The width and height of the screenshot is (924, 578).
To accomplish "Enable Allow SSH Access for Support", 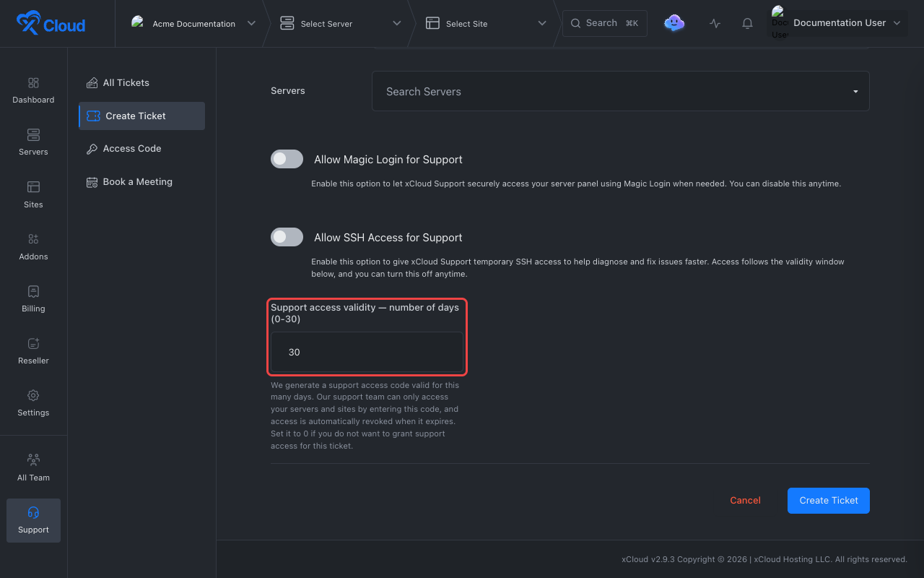I will [287, 237].
